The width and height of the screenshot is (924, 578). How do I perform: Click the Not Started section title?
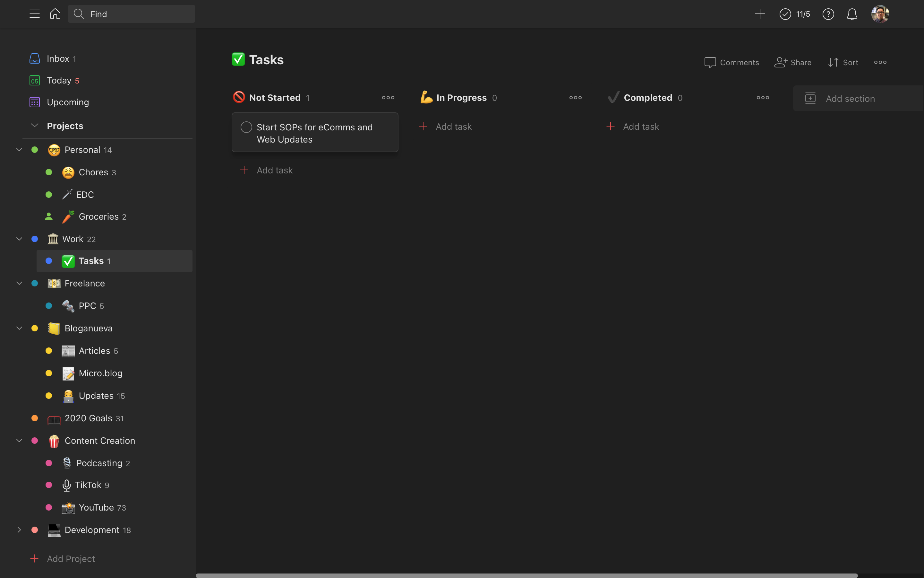click(x=275, y=98)
